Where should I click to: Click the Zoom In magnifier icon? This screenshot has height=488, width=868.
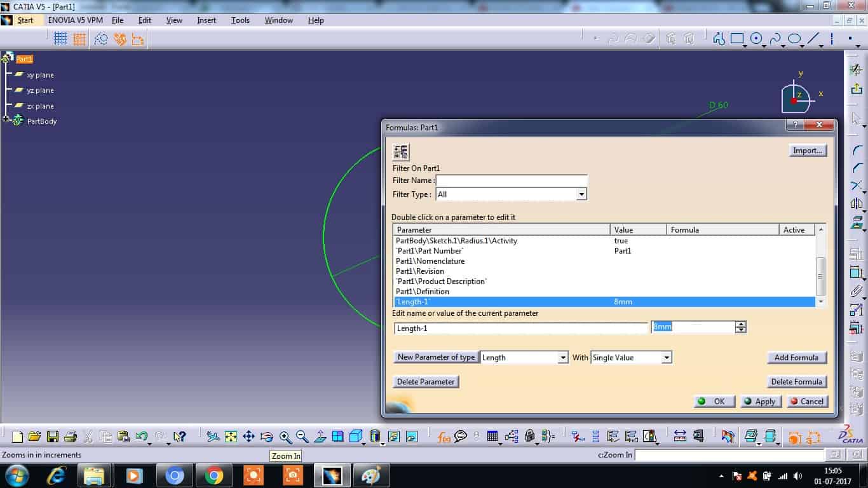coord(285,436)
